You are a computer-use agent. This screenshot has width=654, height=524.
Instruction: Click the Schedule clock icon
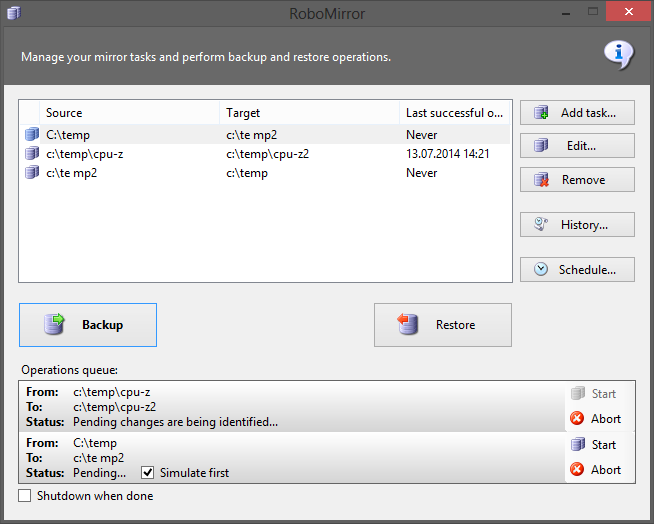point(541,269)
